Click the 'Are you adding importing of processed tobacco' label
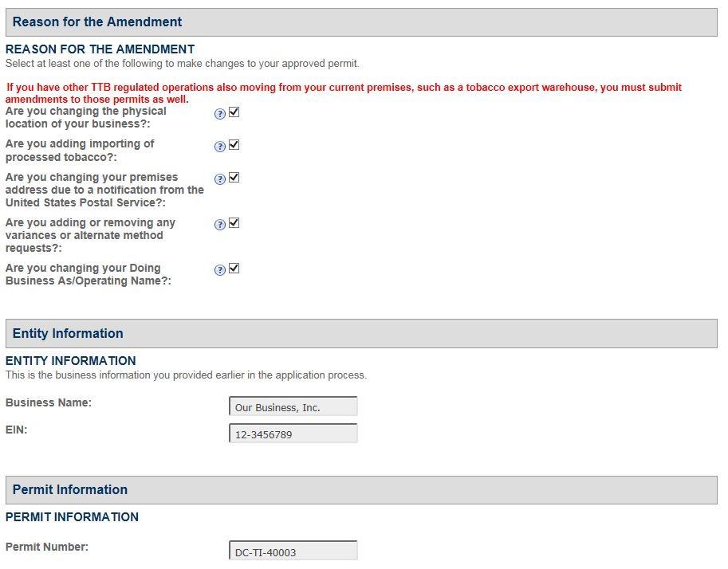This screenshot has height=569, width=728. 80,151
